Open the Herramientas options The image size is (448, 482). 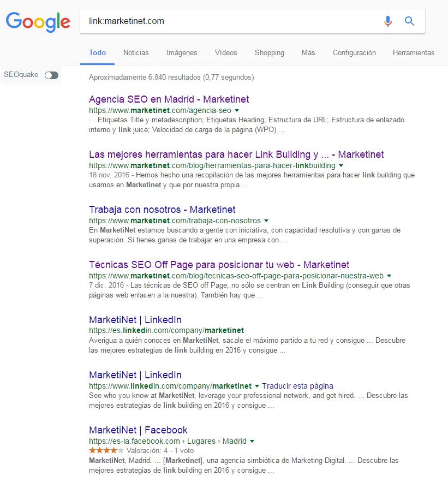point(414,52)
